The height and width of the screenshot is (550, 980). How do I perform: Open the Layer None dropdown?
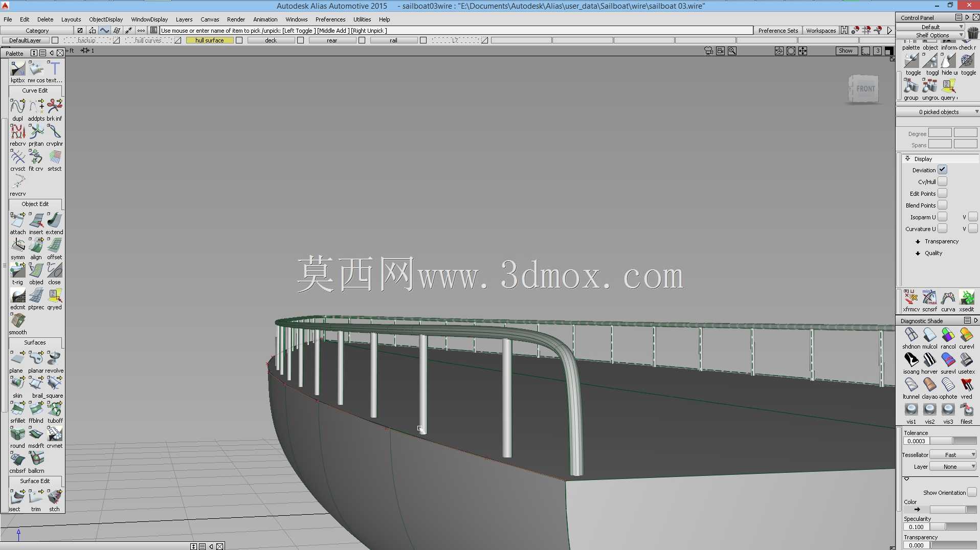click(x=953, y=466)
